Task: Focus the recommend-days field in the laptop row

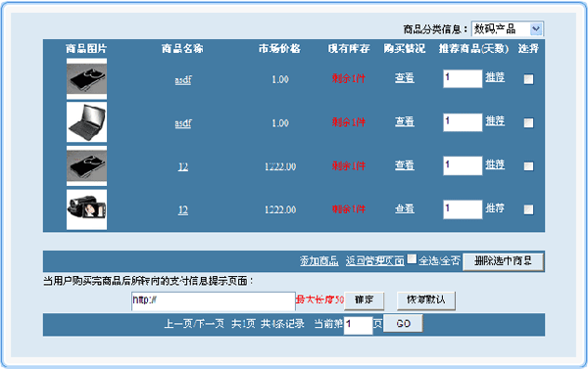Action: tap(463, 122)
